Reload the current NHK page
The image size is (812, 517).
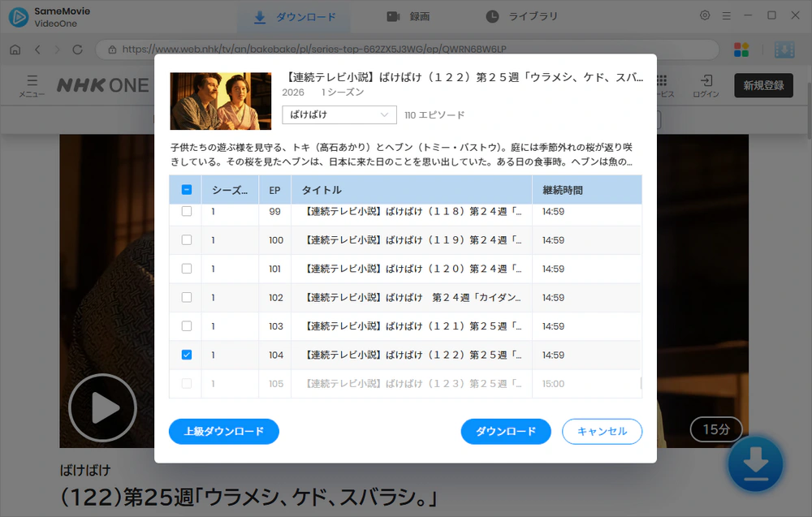pos(77,50)
